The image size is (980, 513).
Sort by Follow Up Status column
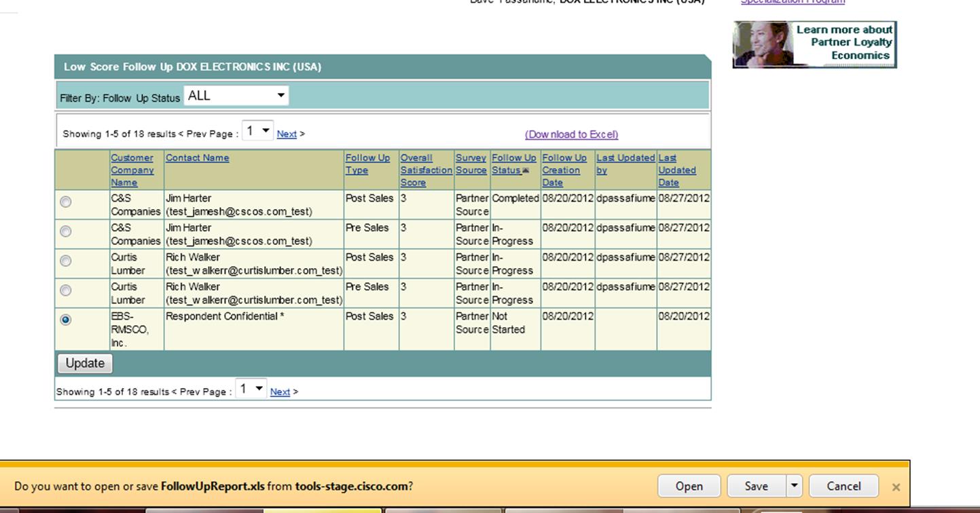(513, 164)
